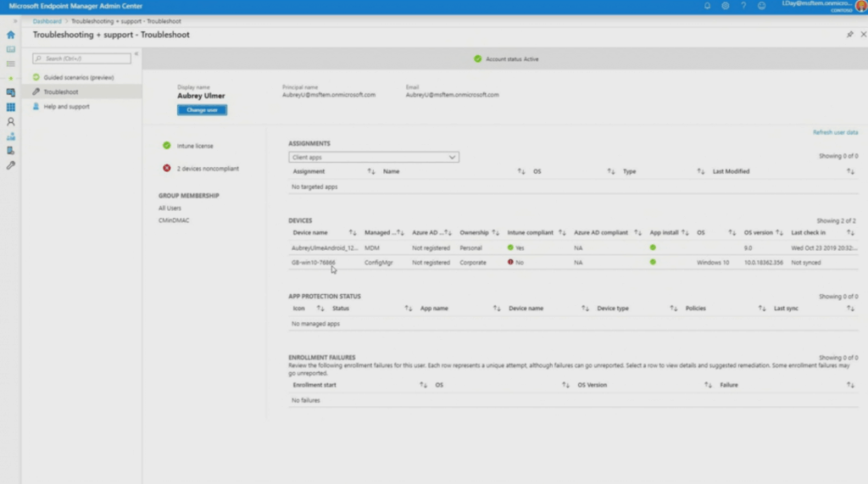Click principal name AubreyU@msftem.onmicrosoft.com
Image resolution: width=868 pixels, height=484 pixels.
[x=329, y=95]
